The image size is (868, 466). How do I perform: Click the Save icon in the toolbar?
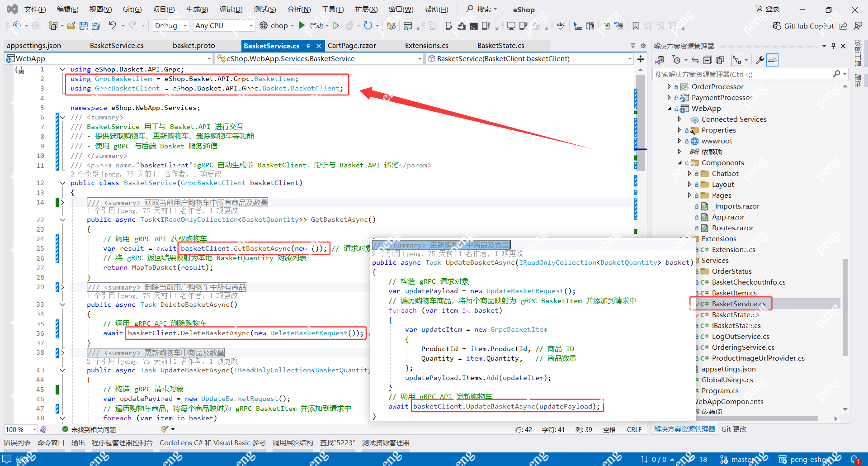(x=84, y=26)
